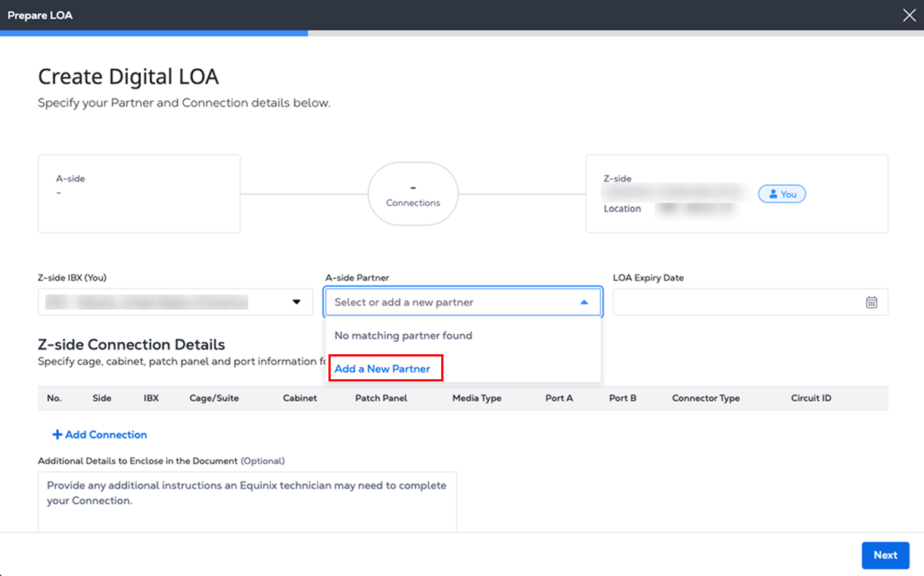Click the plus icon beside Add Connection
Image resolution: width=924 pixels, height=576 pixels.
tap(57, 434)
